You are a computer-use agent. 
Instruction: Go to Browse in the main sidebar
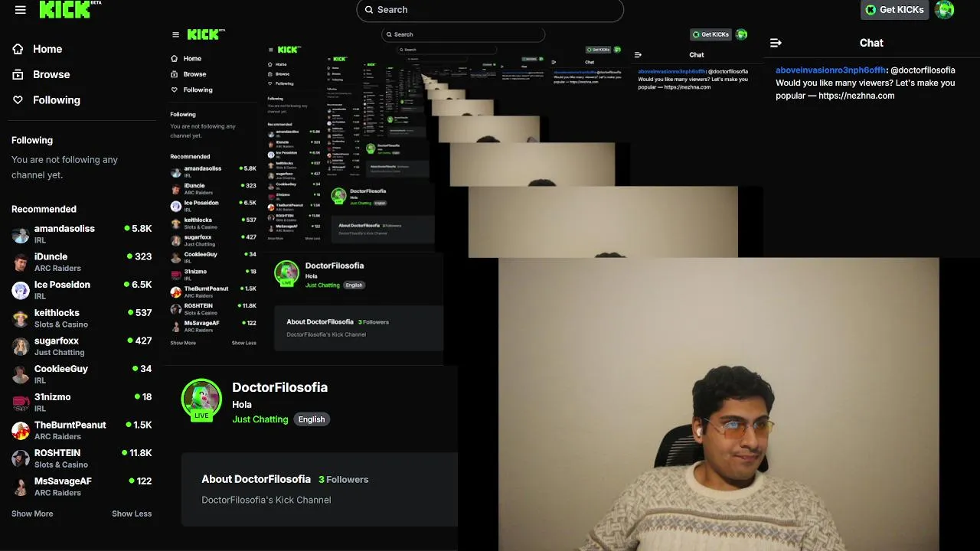(x=51, y=74)
